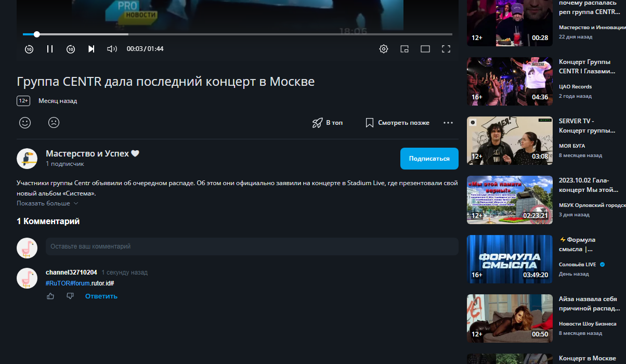
Task: Open ЦАО Records channel
Action: pos(575,87)
